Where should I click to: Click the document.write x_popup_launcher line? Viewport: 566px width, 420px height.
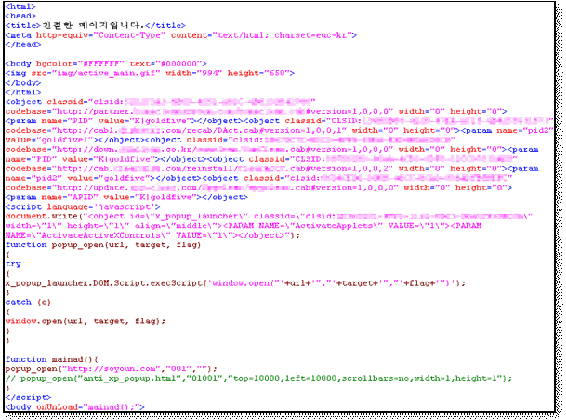pos(269,216)
